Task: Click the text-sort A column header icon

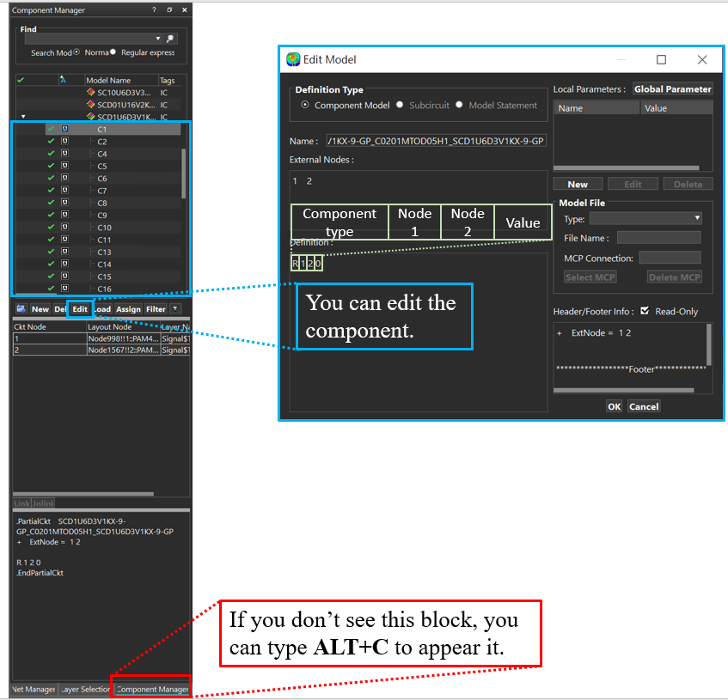Action: point(63,80)
